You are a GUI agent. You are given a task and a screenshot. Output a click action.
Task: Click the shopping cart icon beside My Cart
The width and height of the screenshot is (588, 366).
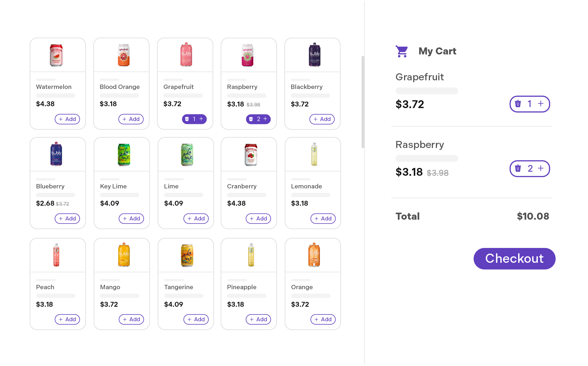point(402,51)
